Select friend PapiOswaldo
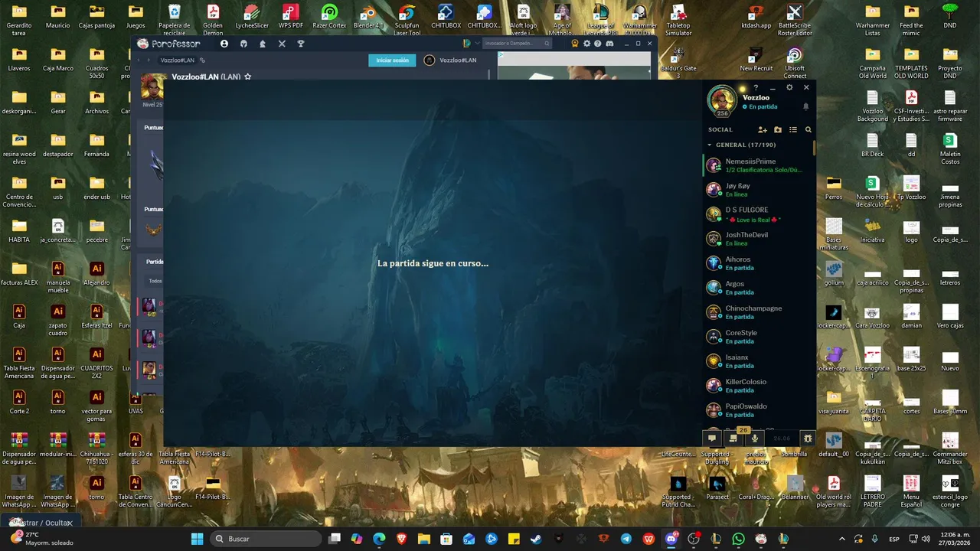Image resolution: width=980 pixels, height=551 pixels. (758, 410)
